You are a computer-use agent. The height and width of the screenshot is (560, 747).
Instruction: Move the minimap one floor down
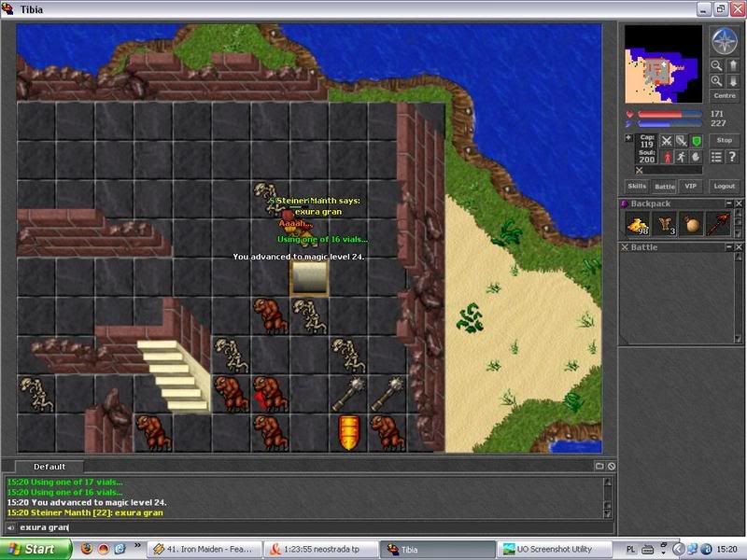coord(733,81)
